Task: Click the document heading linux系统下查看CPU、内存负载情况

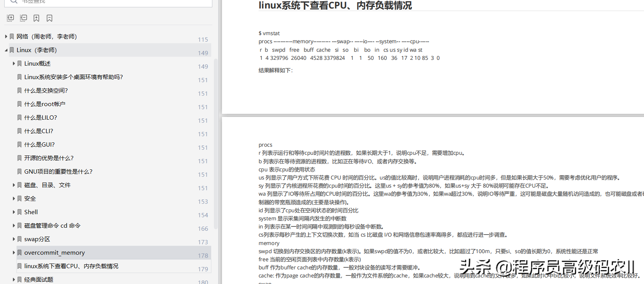Action: pyautogui.click(x=335, y=5)
